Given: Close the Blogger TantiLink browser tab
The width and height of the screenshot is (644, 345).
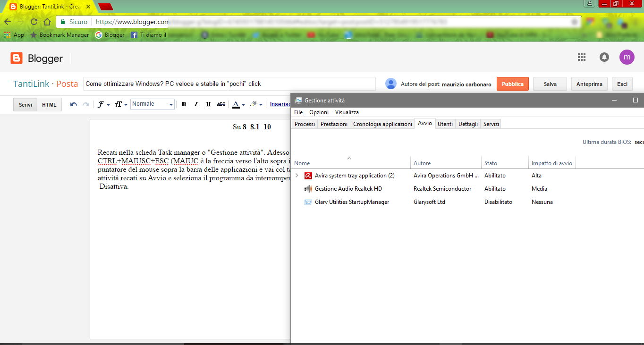Looking at the screenshot, I should [87, 7].
